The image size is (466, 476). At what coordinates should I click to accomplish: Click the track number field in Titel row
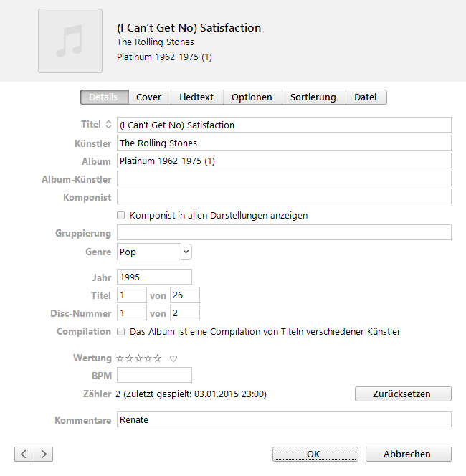[132, 295]
